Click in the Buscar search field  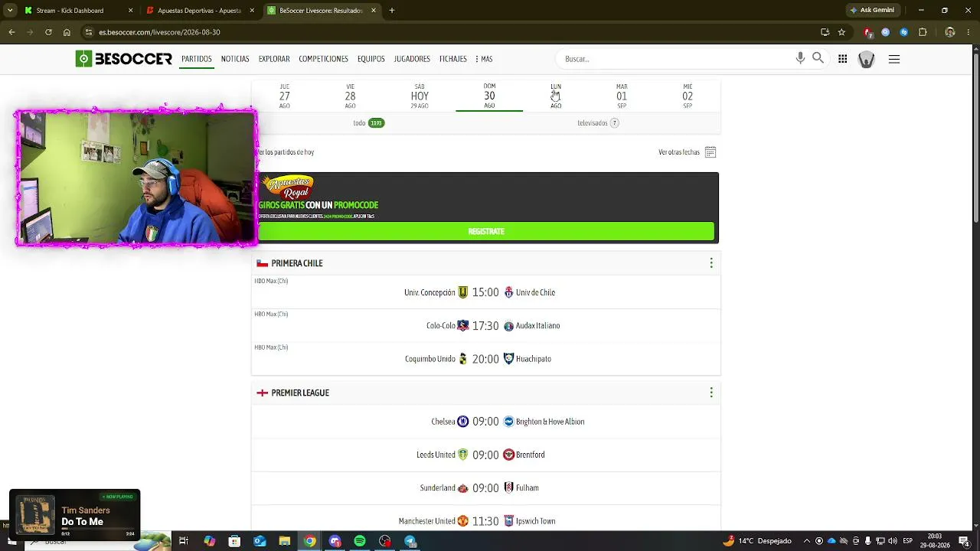[x=676, y=59]
